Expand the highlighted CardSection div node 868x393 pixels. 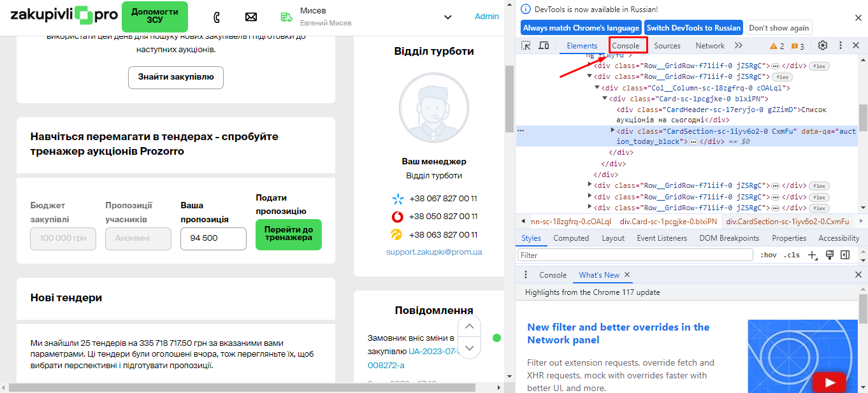coord(613,131)
